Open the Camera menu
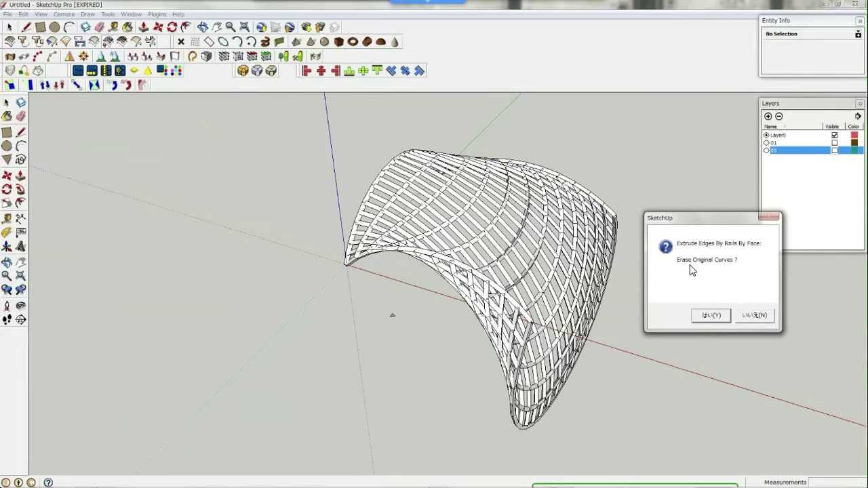 click(x=63, y=14)
